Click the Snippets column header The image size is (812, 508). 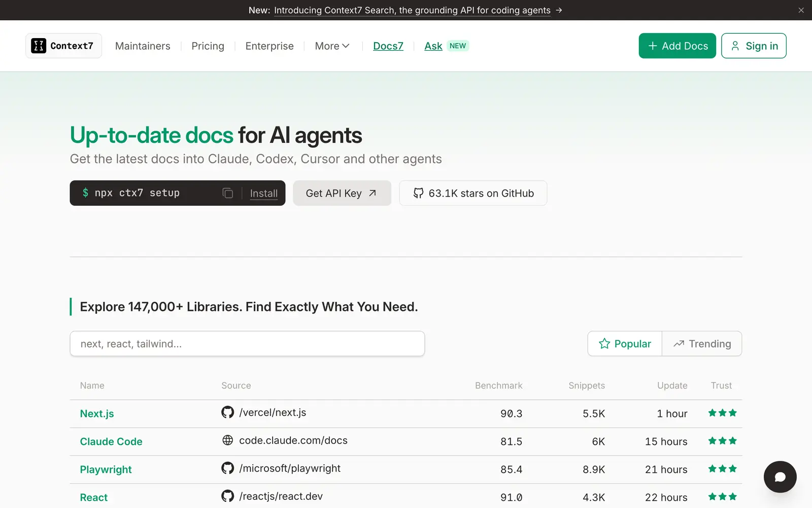(x=587, y=386)
